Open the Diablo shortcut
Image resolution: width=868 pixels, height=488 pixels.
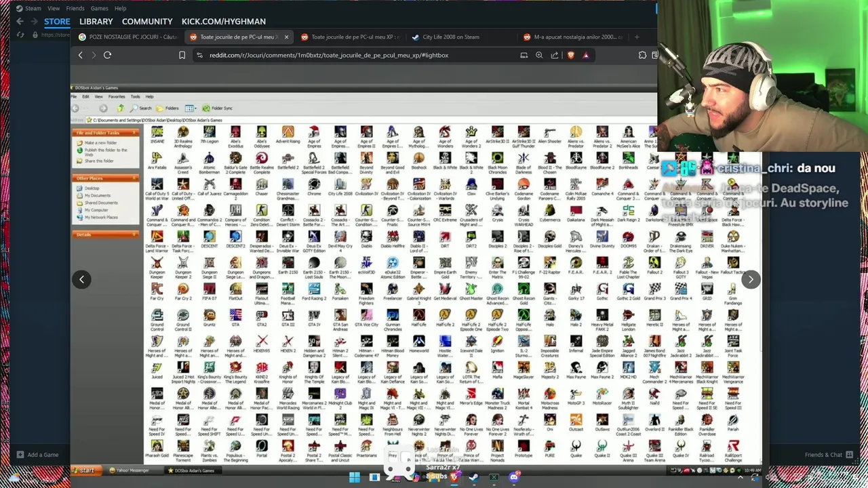(366, 241)
